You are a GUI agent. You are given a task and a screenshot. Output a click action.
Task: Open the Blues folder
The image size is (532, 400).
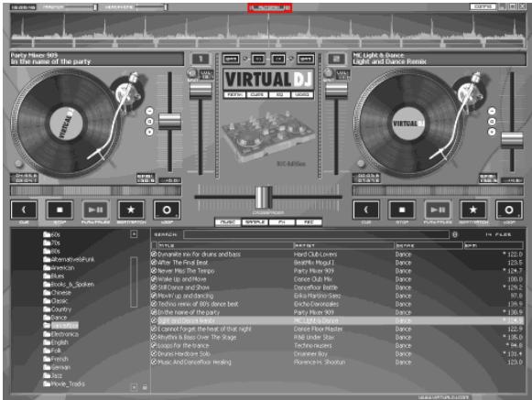coord(54,276)
